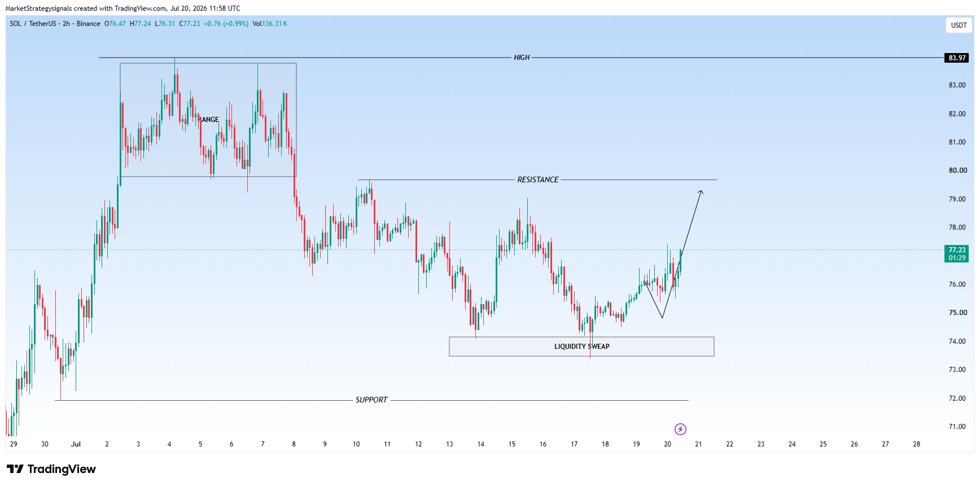Click the 28 date axis label
The image size is (980, 486).
click(x=916, y=444)
